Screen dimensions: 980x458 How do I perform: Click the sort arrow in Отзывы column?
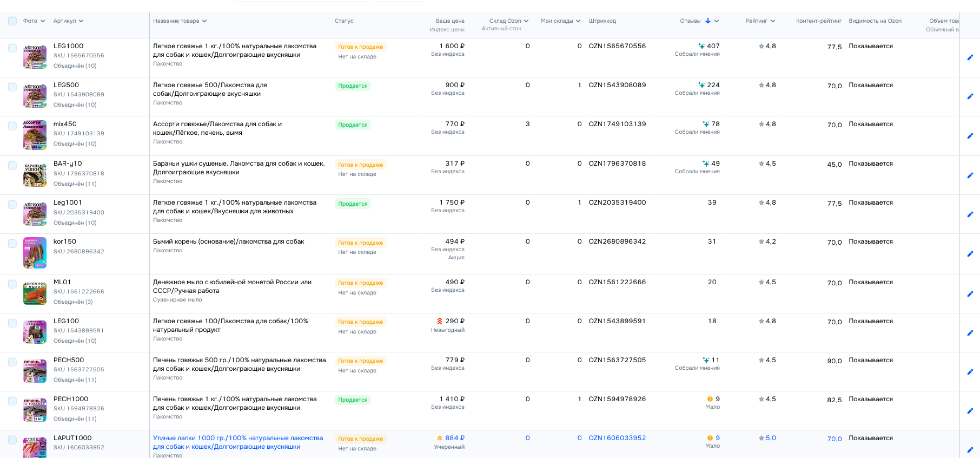pyautogui.click(x=707, y=21)
